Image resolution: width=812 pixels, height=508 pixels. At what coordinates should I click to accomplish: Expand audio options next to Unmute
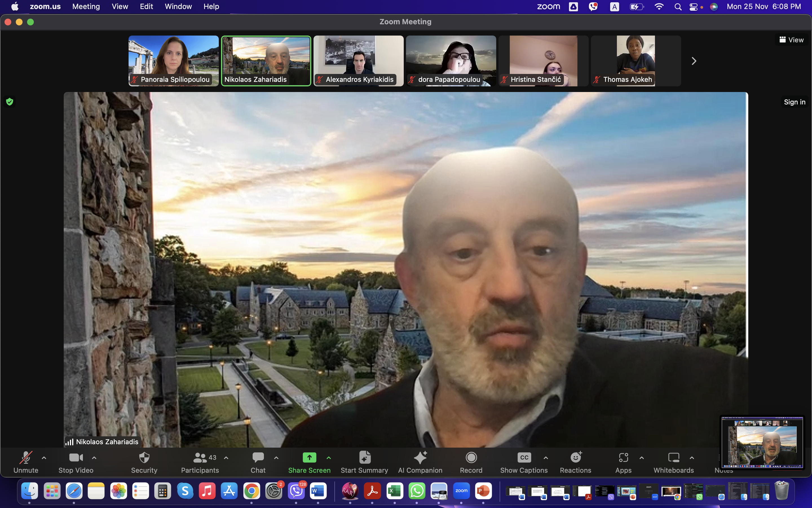pyautogui.click(x=44, y=457)
